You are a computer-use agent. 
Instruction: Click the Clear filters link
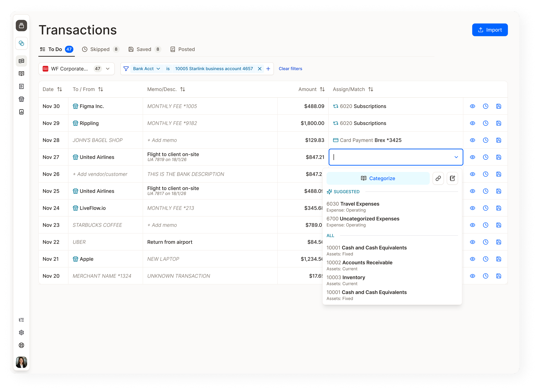tap(290, 69)
